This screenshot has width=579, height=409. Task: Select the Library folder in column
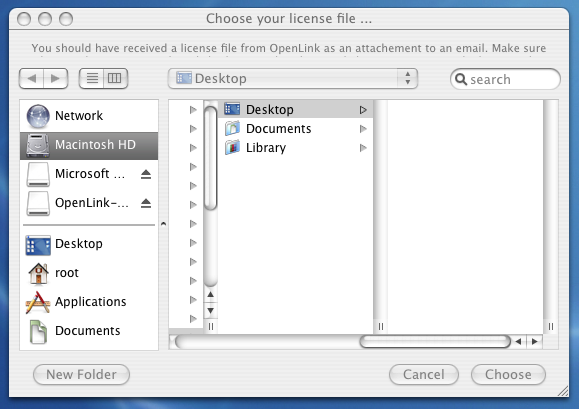[x=295, y=148]
